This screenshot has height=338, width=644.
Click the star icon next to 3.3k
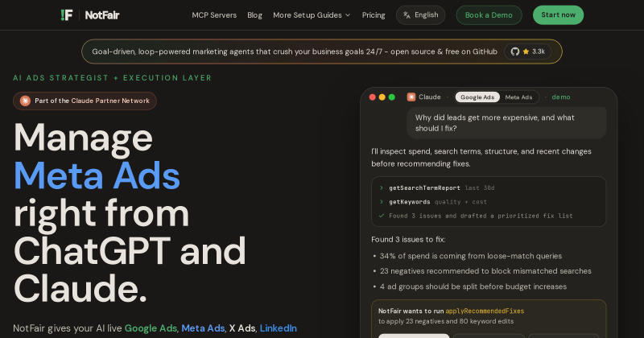(526, 52)
